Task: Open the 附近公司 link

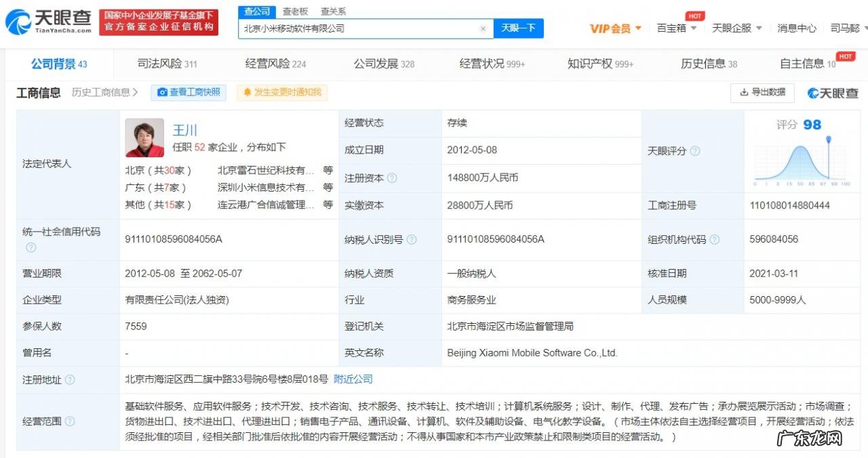Action: click(352, 380)
